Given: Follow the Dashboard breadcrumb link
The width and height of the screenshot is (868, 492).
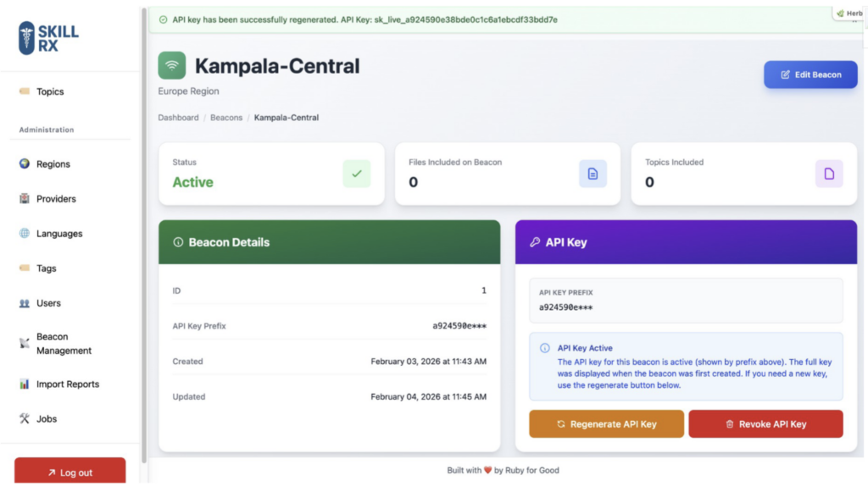Looking at the screenshot, I should [178, 117].
